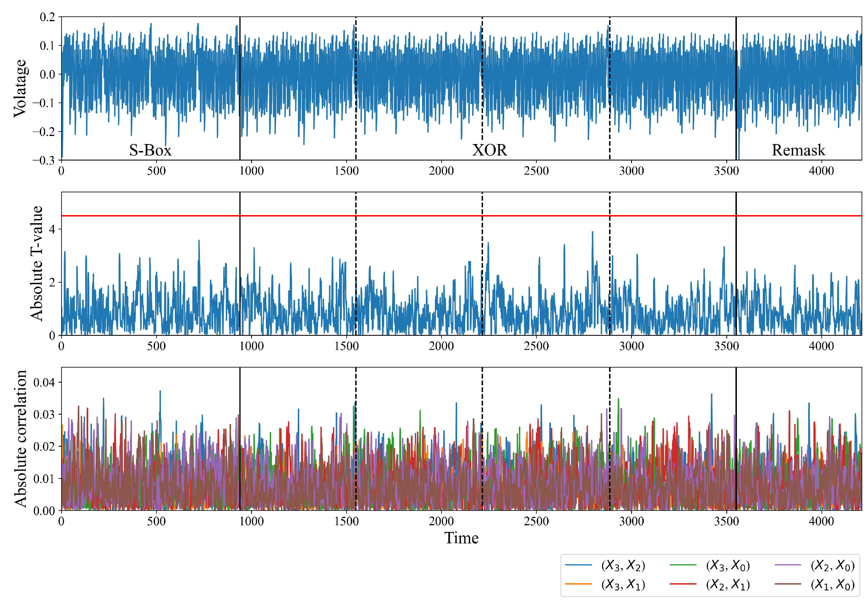Click the red (X2, X1) legend line
868x608 pixels.
tap(683, 584)
